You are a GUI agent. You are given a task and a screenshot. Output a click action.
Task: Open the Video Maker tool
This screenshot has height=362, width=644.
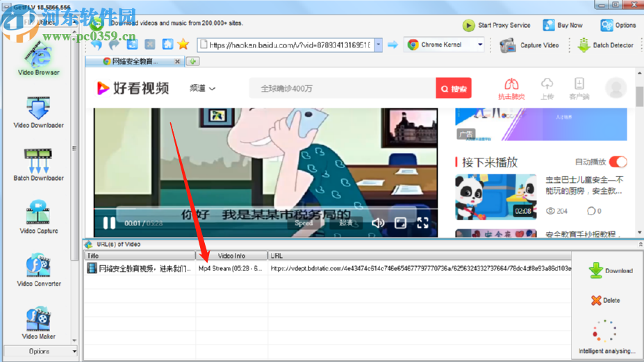[38, 323]
